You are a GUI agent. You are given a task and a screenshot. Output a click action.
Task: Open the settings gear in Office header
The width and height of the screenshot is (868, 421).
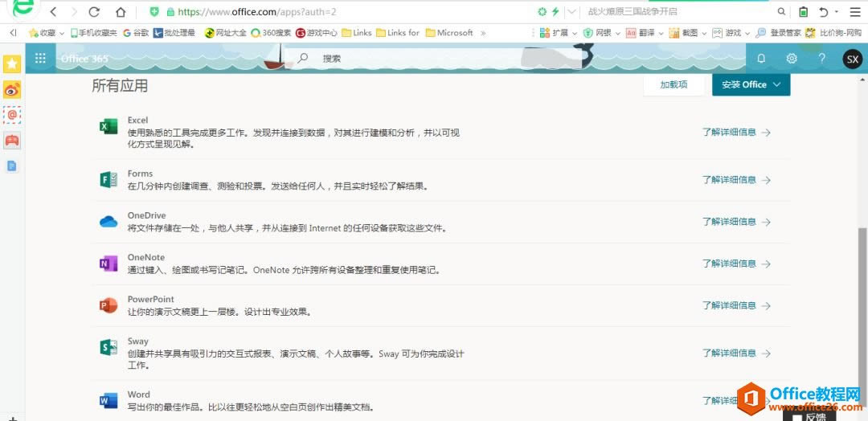(792, 59)
